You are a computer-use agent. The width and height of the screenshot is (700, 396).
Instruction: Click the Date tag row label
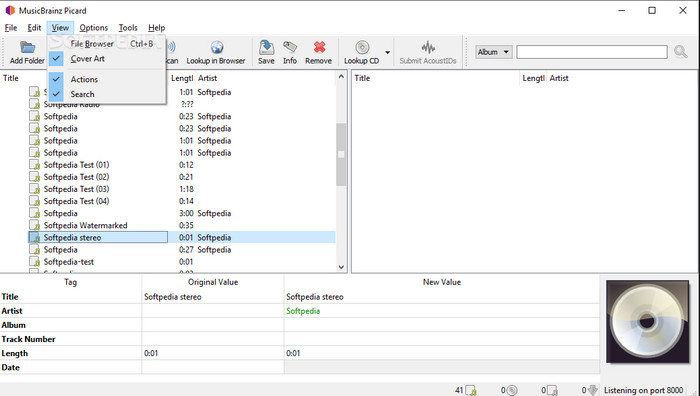11,367
